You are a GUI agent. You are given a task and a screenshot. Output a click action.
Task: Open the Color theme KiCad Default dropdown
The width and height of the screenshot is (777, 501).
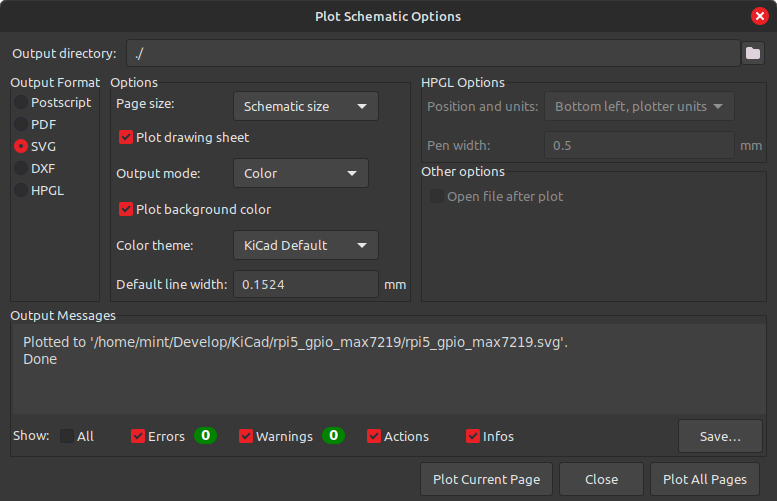click(306, 245)
